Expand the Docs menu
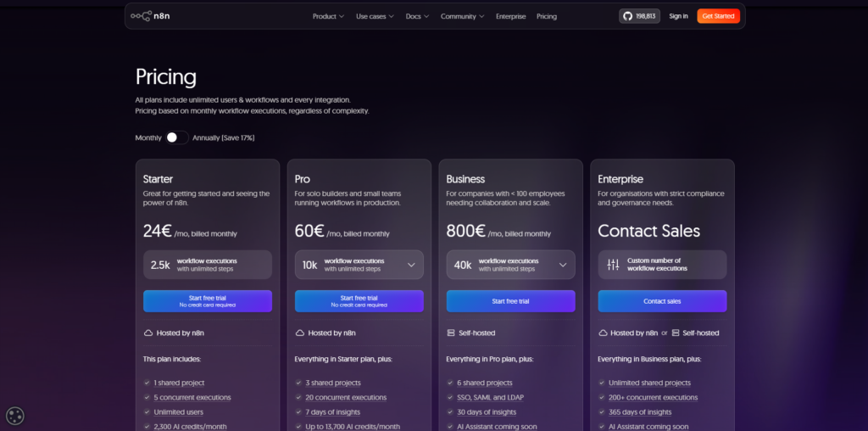 (417, 17)
